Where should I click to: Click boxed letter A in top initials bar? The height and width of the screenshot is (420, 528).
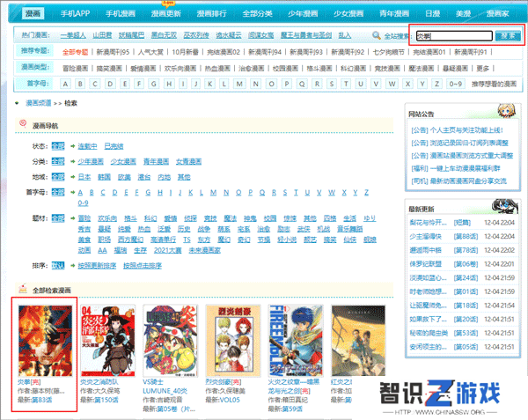pos(65,84)
